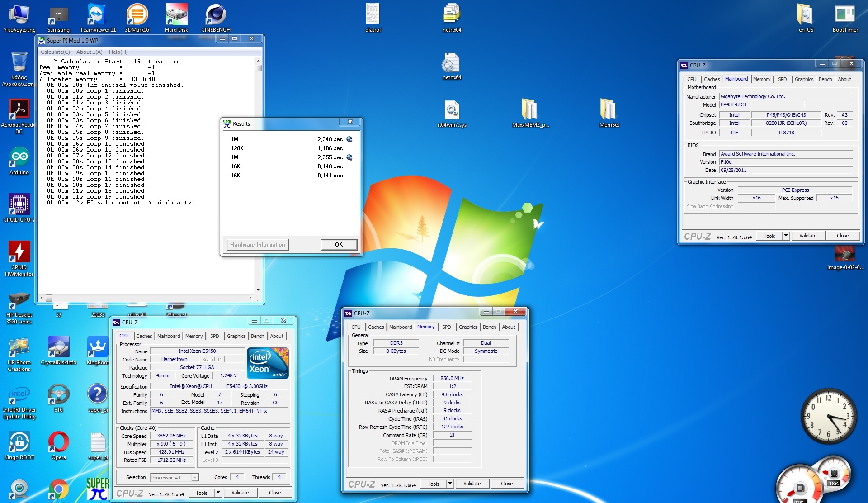
Task: Launch the Opera browser shortcut
Action: (x=59, y=446)
